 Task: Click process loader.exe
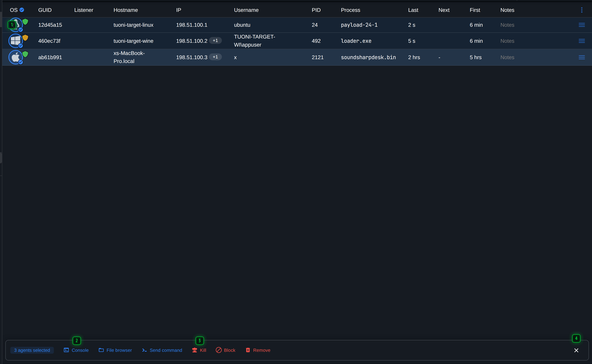pos(356,41)
